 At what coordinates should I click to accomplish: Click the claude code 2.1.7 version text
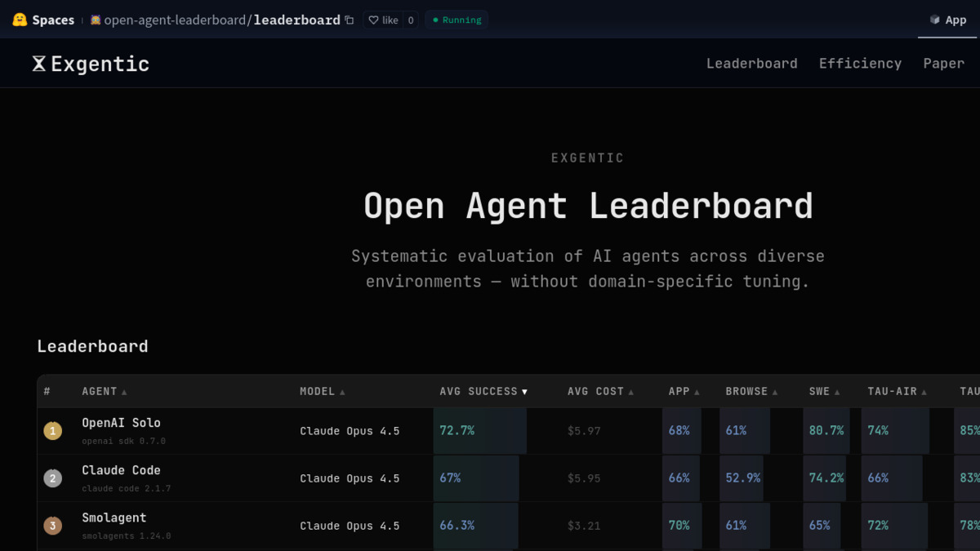coord(126,488)
